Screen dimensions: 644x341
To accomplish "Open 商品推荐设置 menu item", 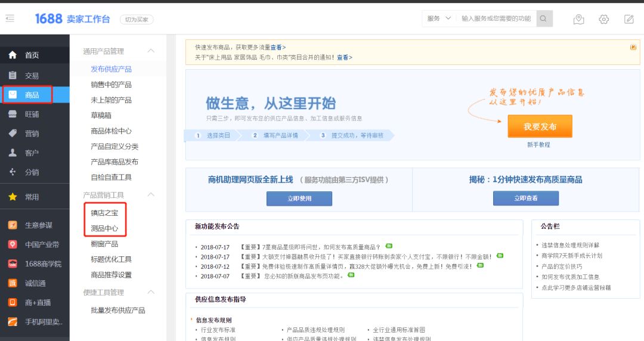I will [112, 275].
